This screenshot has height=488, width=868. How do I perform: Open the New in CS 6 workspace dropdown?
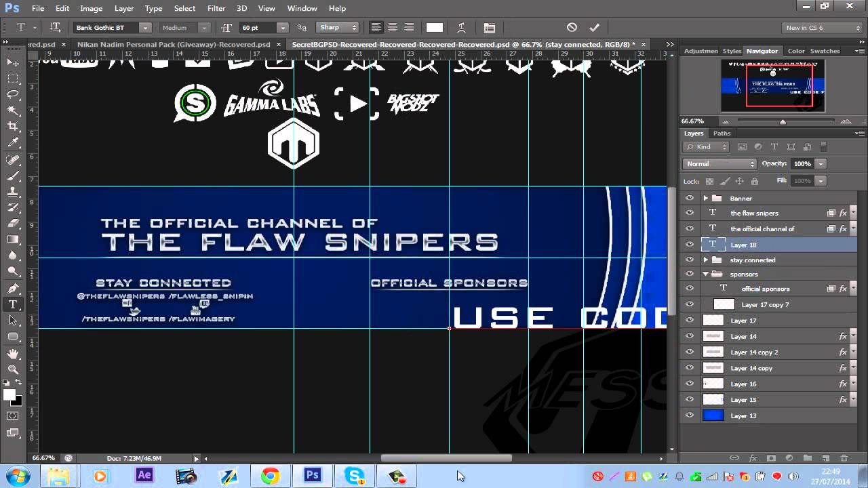tap(822, 28)
